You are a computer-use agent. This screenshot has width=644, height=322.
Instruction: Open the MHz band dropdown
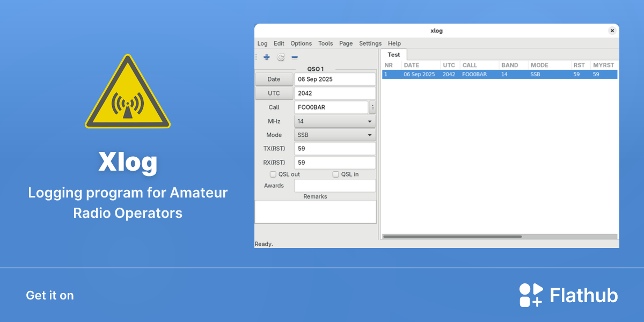tap(335, 121)
